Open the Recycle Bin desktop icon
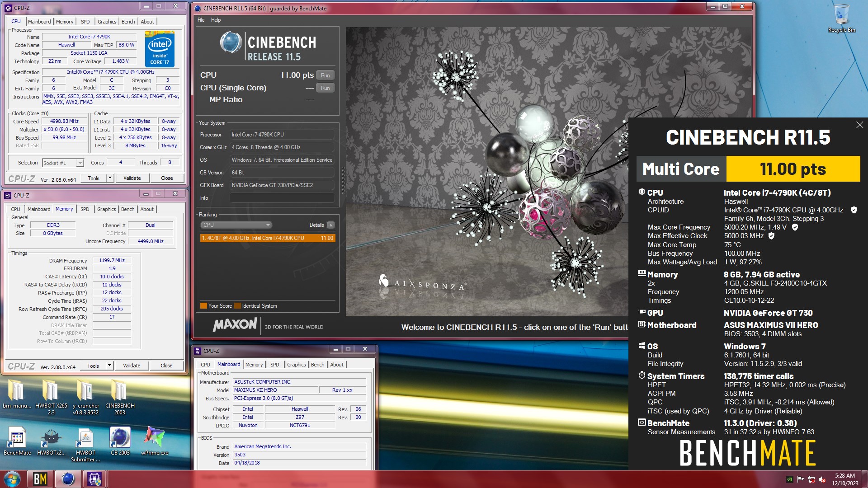Image resolution: width=868 pixels, height=488 pixels. [841, 18]
